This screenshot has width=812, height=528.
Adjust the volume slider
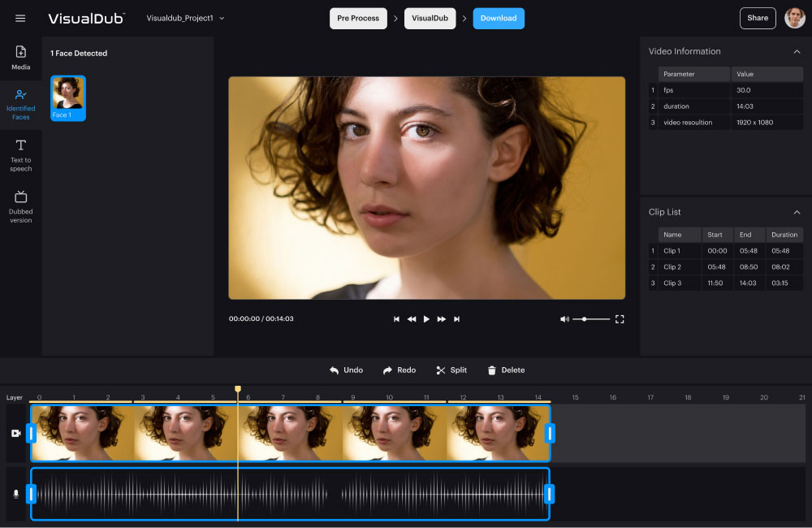click(584, 319)
